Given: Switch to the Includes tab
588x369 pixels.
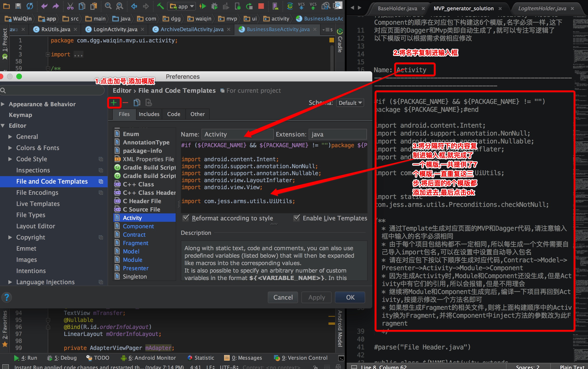Looking at the screenshot, I should 149,114.
